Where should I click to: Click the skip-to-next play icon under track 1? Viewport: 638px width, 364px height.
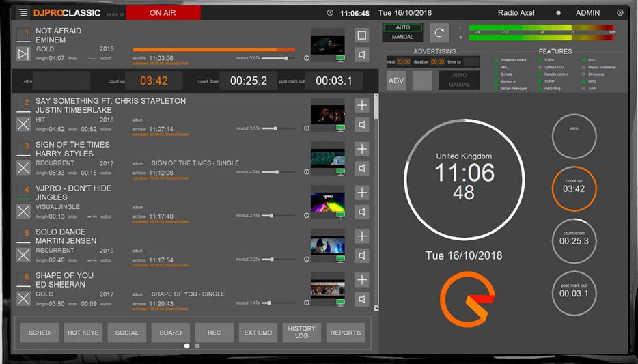point(24,54)
